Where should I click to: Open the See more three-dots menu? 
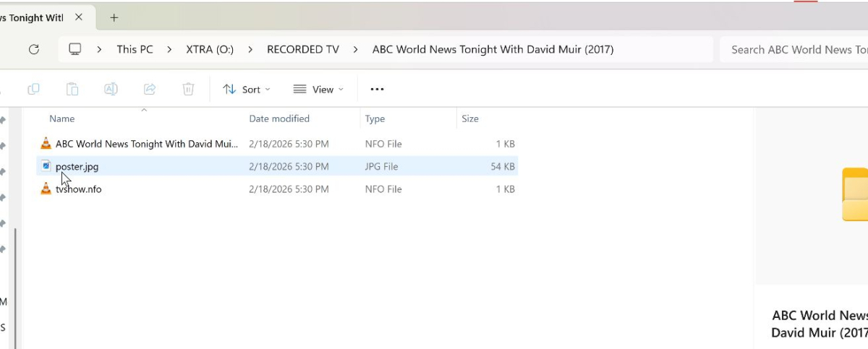[377, 89]
